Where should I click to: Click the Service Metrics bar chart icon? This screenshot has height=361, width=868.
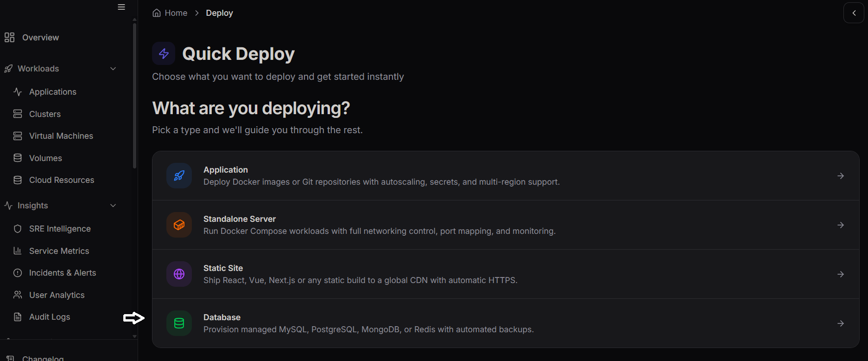click(18, 251)
